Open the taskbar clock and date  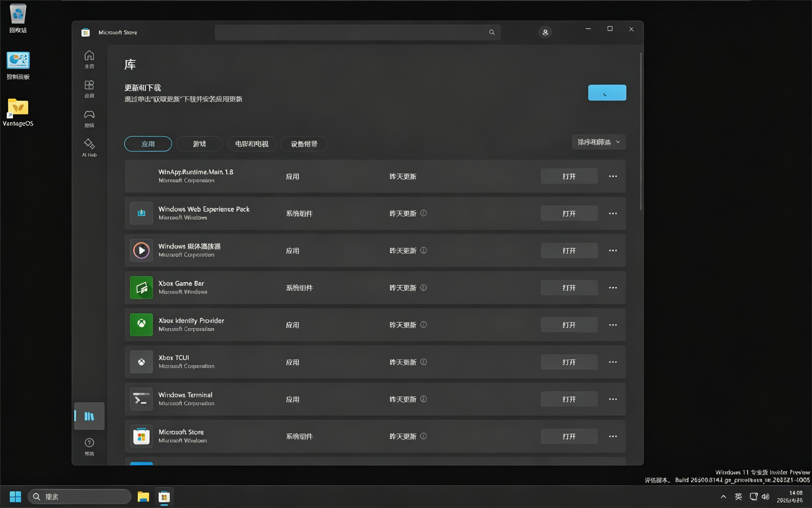click(x=790, y=497)
